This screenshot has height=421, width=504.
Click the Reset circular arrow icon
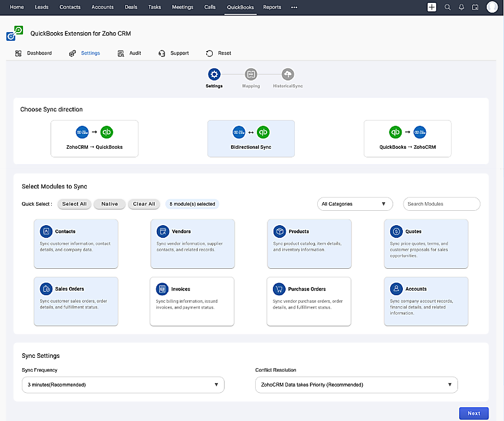209,53
